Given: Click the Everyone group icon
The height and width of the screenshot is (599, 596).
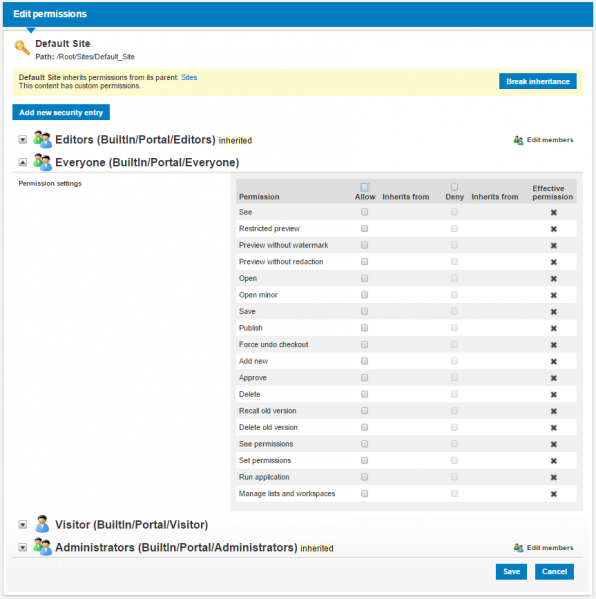Looking at the screenshot, I should [42, 162].
